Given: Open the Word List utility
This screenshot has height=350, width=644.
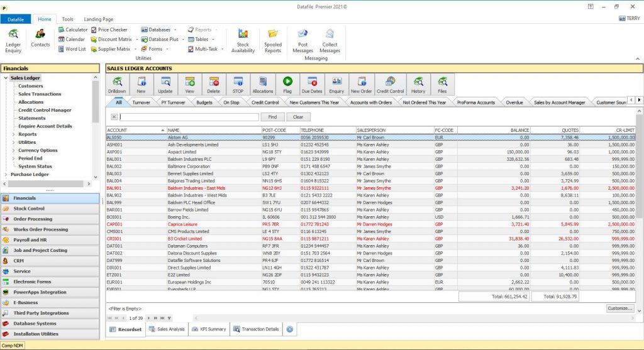Looking at the screenshot, I should [x=72, y=49].
